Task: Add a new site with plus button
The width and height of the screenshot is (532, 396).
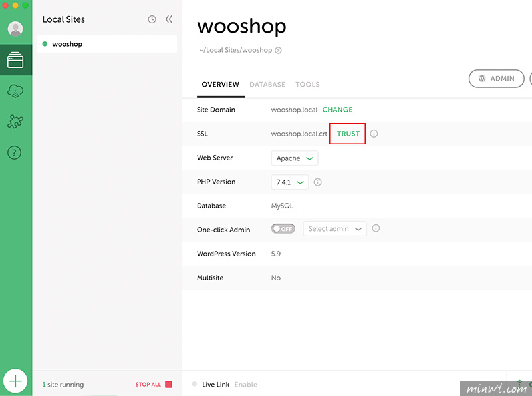Action: (15, 381)
